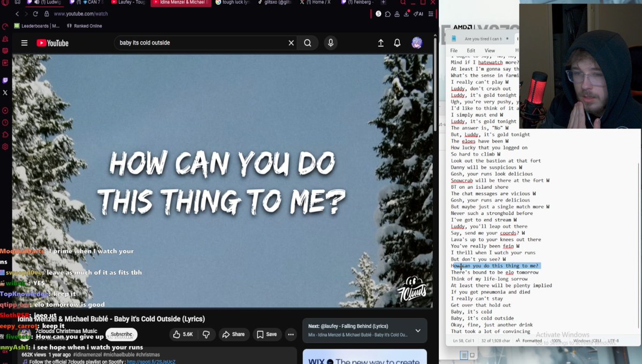This screenshot has height=364, width=642.
Task: Open the X icon in browser sidebar
Action: [x=5, y=92]
